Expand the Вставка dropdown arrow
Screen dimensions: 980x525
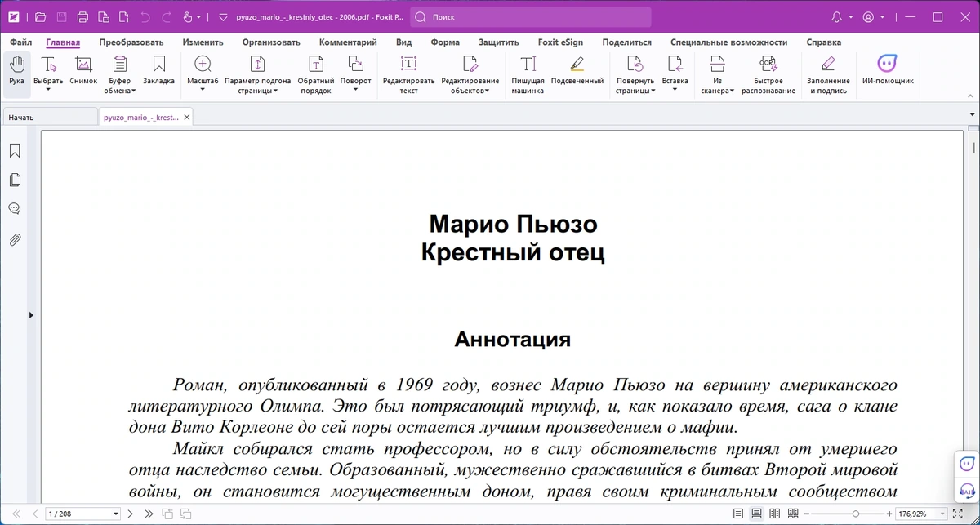coord(675,90)
